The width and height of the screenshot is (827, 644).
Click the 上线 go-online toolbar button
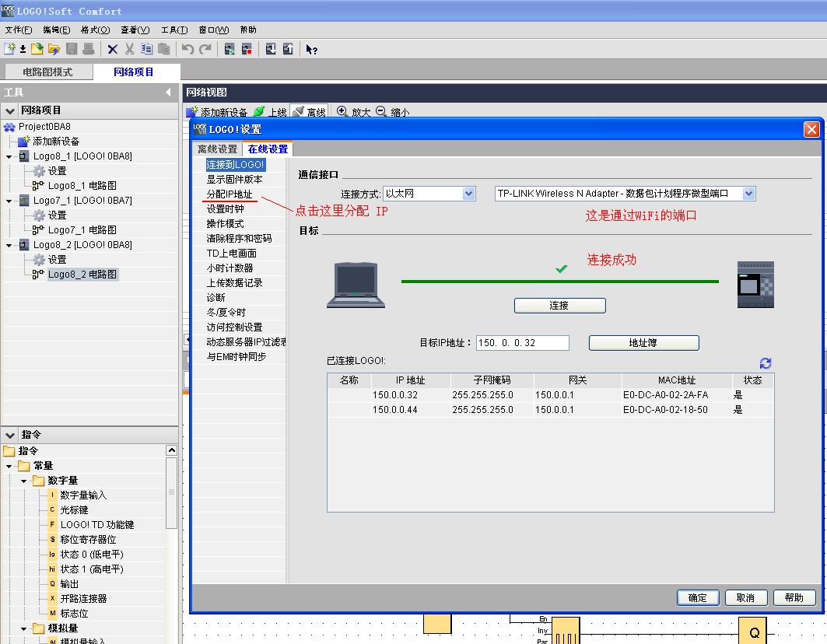[269, 112]
